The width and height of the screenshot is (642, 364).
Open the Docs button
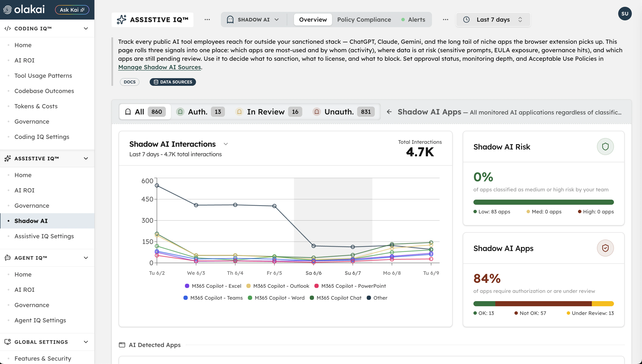[130, 82]
